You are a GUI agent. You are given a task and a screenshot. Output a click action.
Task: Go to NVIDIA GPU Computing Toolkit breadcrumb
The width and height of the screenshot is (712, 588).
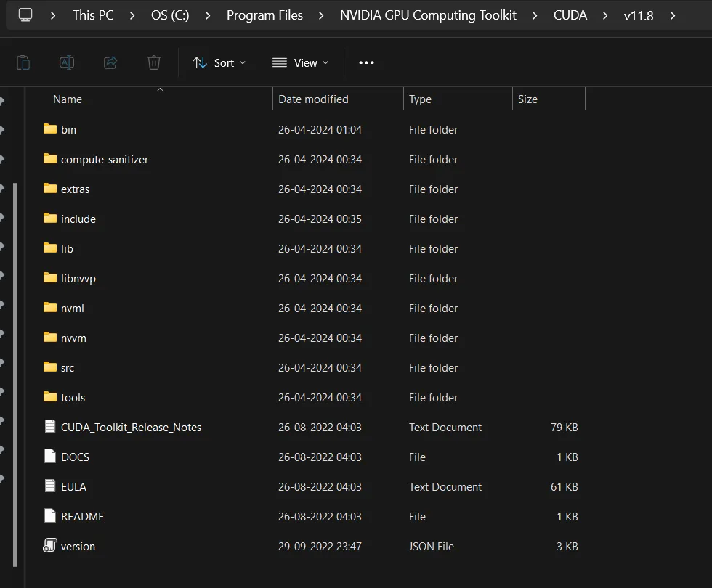point(428,15)
